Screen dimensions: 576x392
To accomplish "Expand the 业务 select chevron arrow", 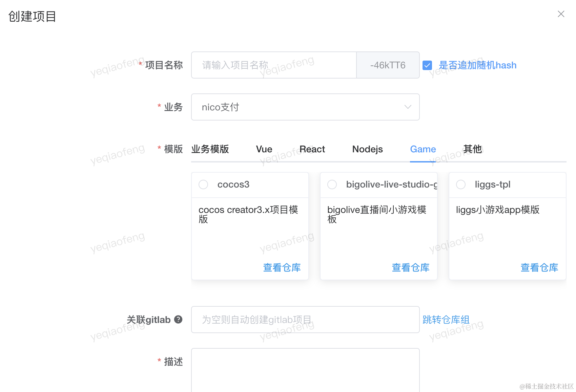I will [408, 107].
